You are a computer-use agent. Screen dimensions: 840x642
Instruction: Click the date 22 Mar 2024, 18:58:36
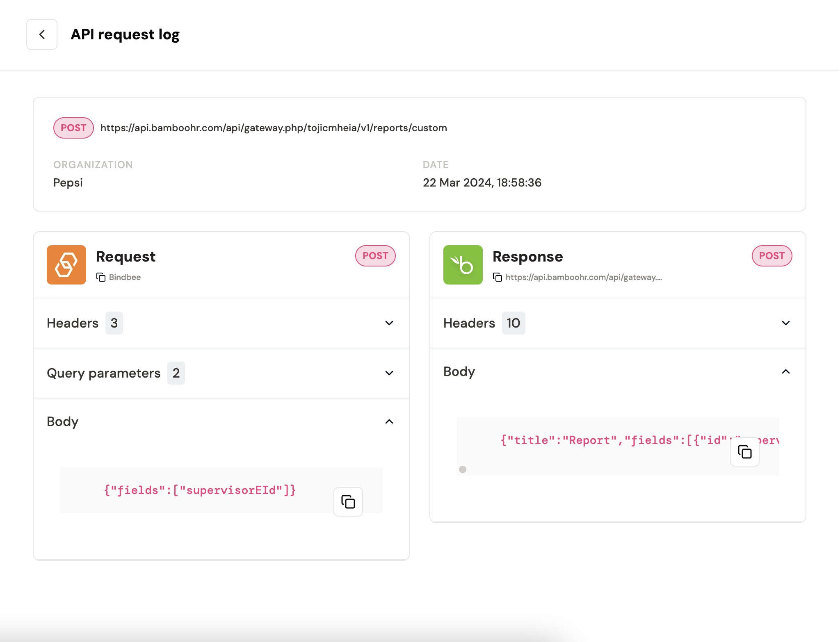[482, 183]
